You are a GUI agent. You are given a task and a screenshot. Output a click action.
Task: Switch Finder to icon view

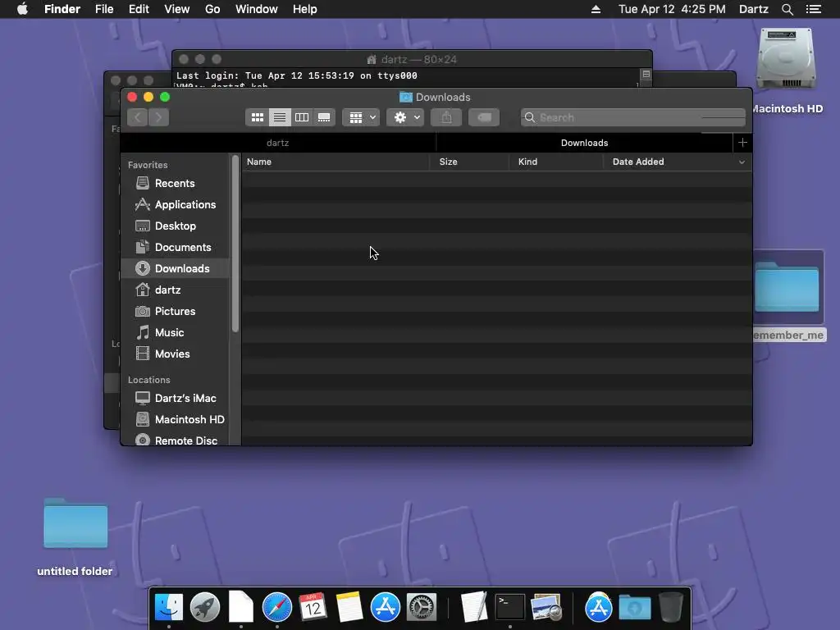[x=257, y=117]
